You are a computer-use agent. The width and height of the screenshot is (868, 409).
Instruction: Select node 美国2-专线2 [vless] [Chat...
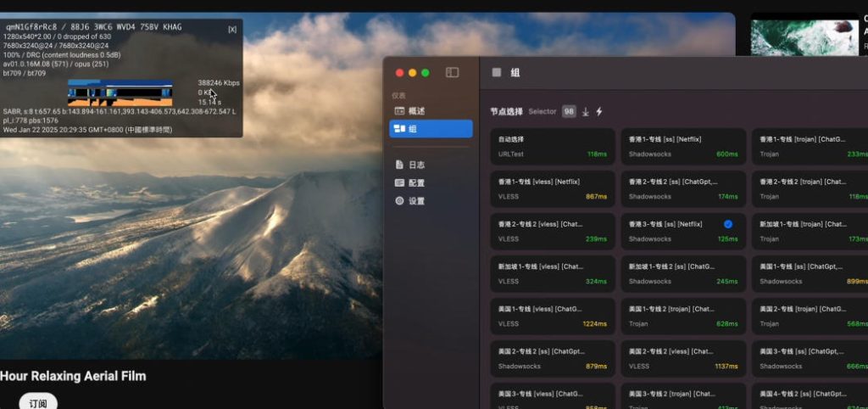(683, 359)
